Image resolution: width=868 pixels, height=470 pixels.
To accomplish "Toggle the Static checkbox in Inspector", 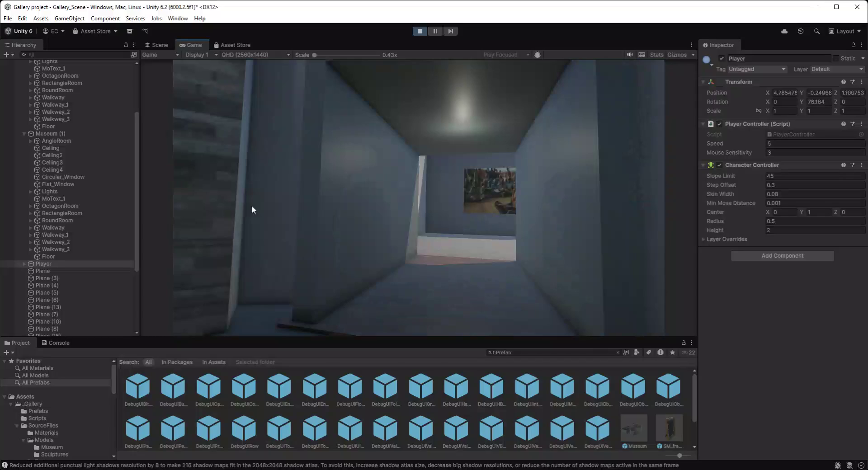I will 836,58.
